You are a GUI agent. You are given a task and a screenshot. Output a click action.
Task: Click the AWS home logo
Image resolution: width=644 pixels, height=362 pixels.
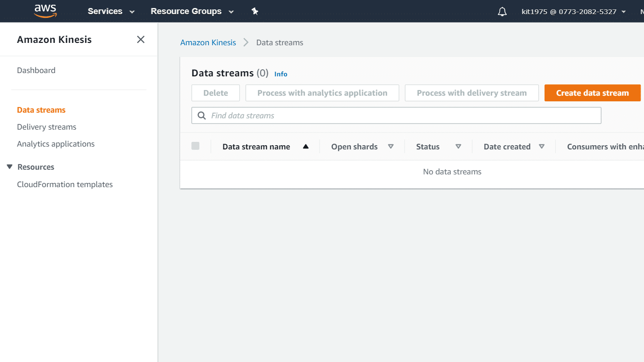45,11
